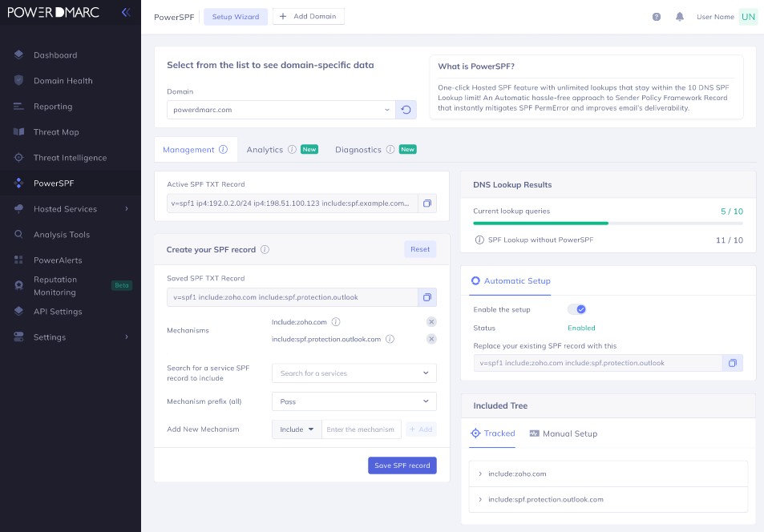Image resolution: width=764 pixels, height=532 pixels.
Task: Show info for Create your SPF record
Action: (265, 249)
